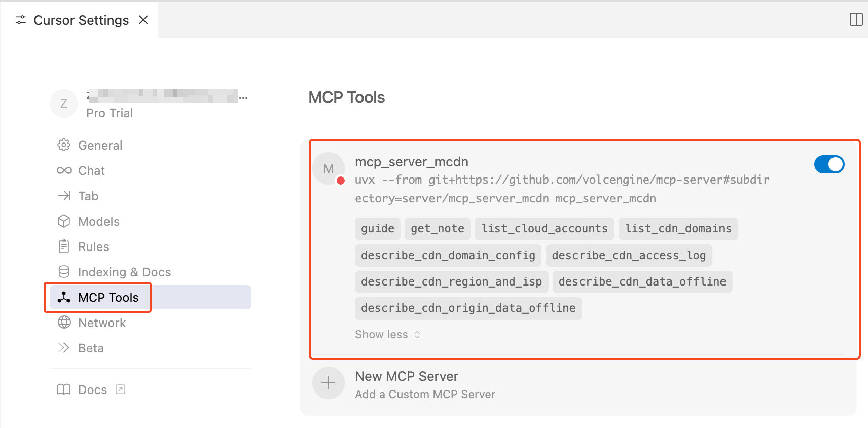Click the external link icon next to Docs
This screenshot has width=868, height=428.
120,389
